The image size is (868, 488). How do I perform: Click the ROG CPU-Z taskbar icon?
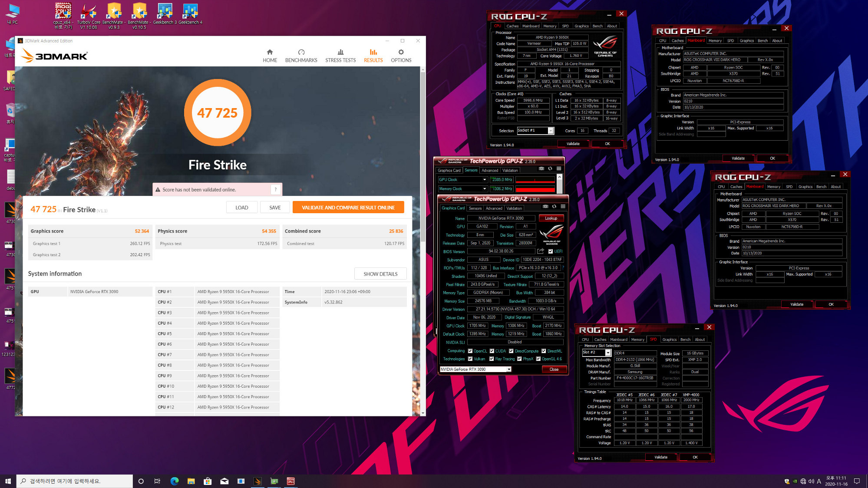click(x=290, y=481)
